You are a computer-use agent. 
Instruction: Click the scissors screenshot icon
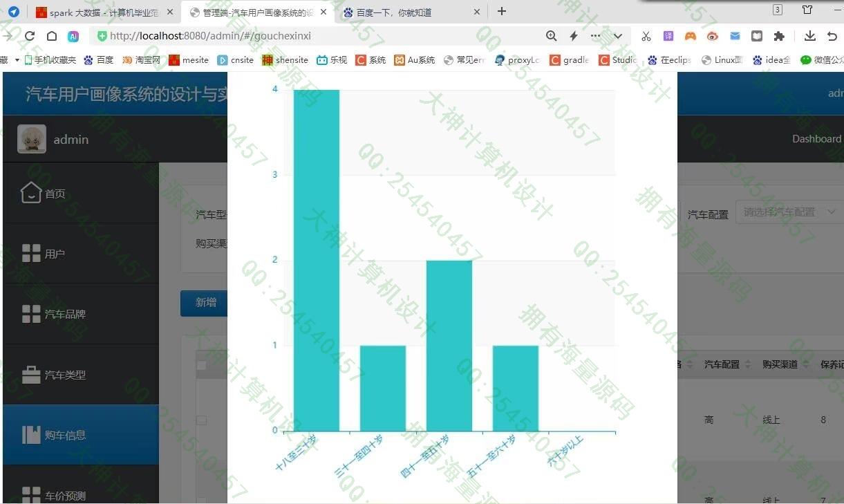(646, 36)
